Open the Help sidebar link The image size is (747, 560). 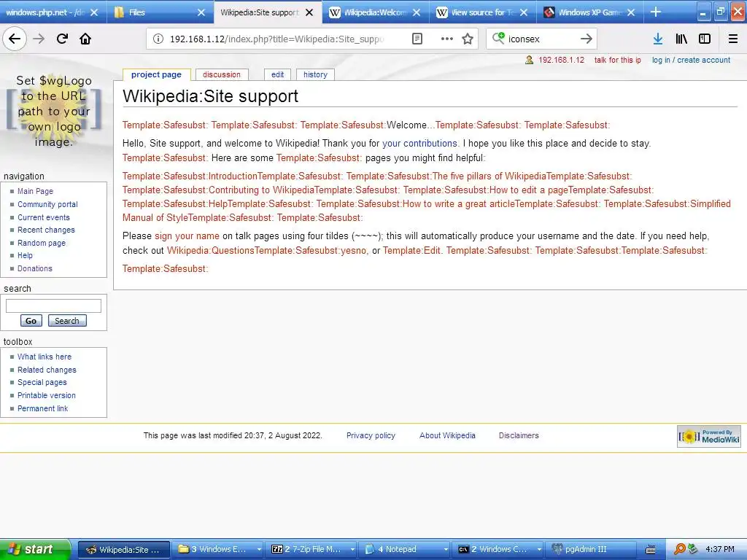click(25, 256)
